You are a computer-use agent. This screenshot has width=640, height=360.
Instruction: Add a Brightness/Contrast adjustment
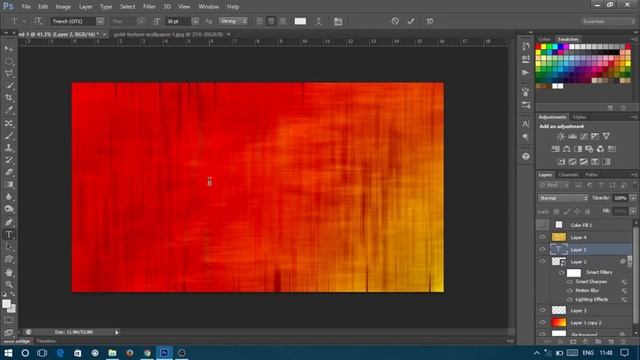click(x=561, y=136)
